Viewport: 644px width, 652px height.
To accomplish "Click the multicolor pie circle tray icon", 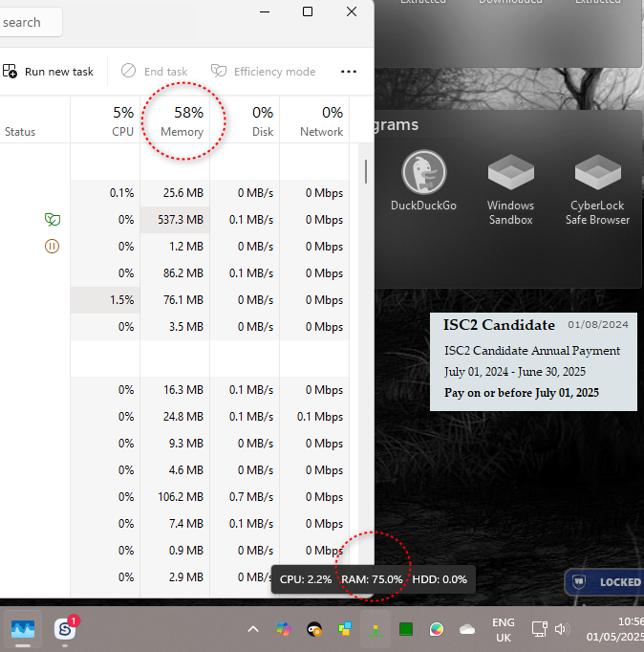I will (x=437, y=629).
